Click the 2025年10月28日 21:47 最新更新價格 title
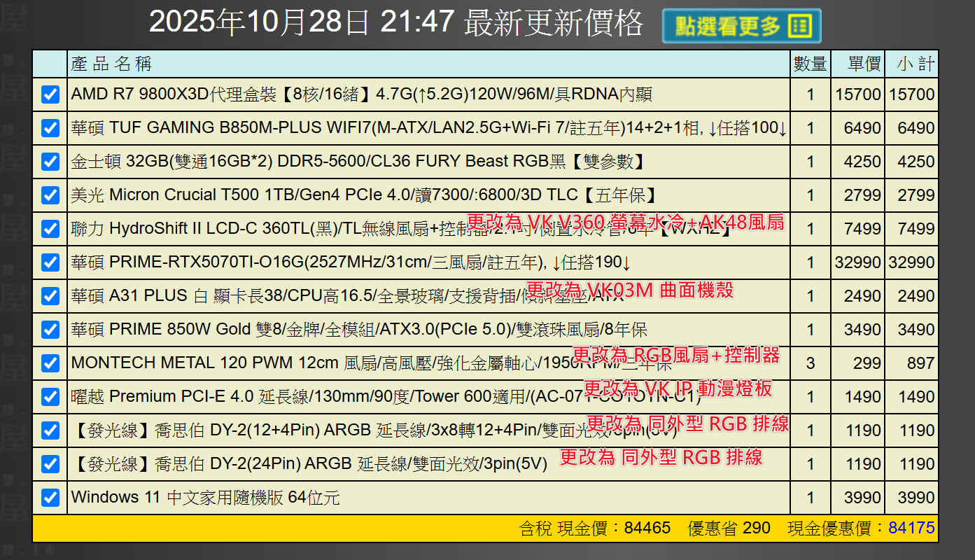 396,22
